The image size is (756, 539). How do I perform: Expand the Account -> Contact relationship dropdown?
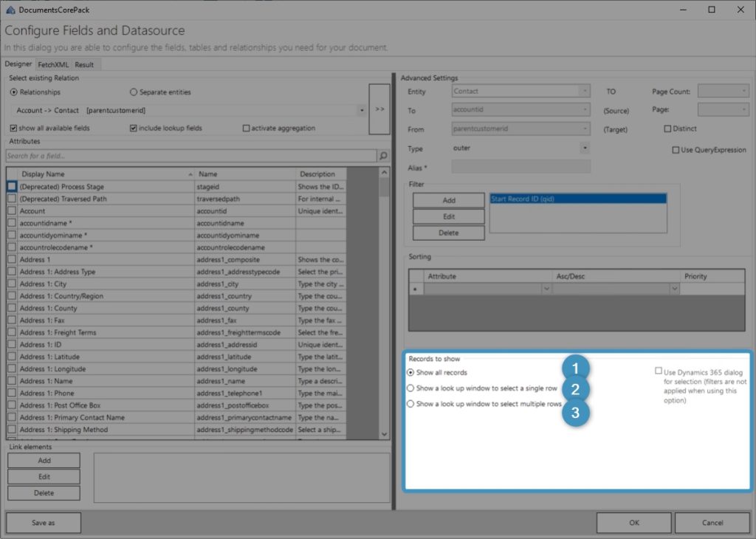(x=362, y=111)
